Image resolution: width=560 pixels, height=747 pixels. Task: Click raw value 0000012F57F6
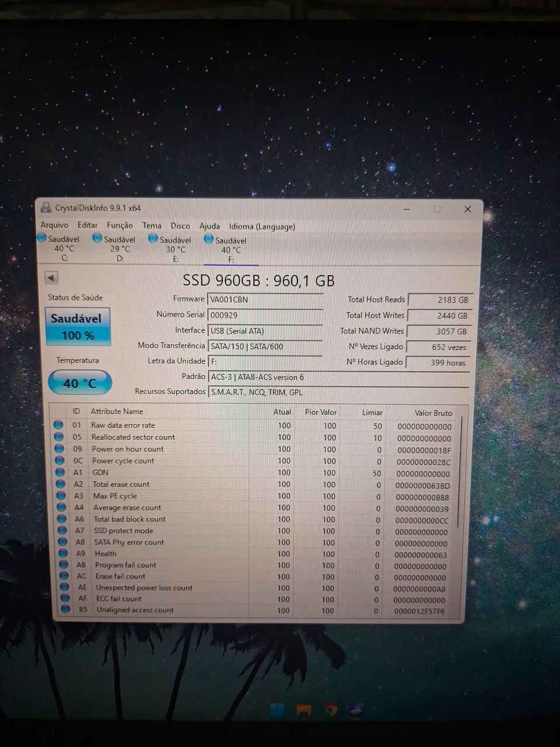419,612
